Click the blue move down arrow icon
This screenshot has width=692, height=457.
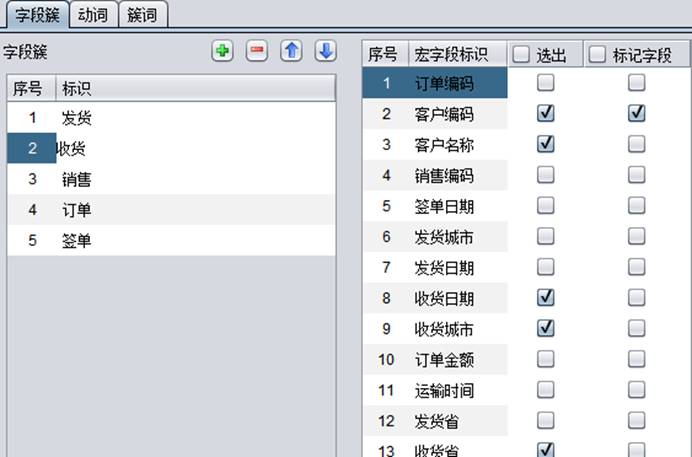point(325,51)
